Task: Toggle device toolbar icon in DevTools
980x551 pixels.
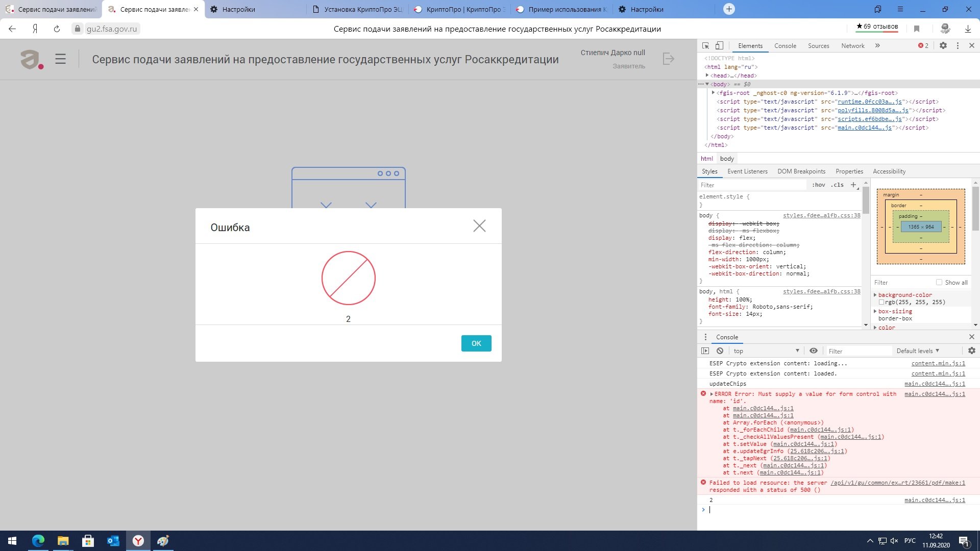Action: (x=719, y=45)
